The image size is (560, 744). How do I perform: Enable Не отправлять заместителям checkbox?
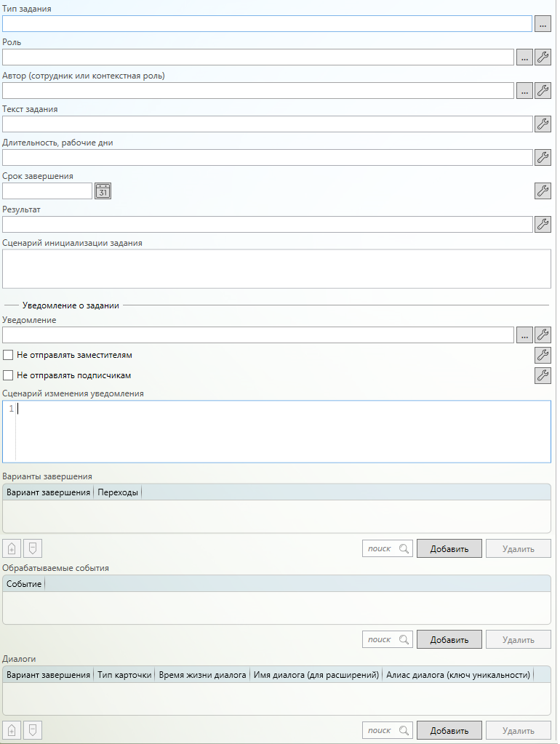9,356
